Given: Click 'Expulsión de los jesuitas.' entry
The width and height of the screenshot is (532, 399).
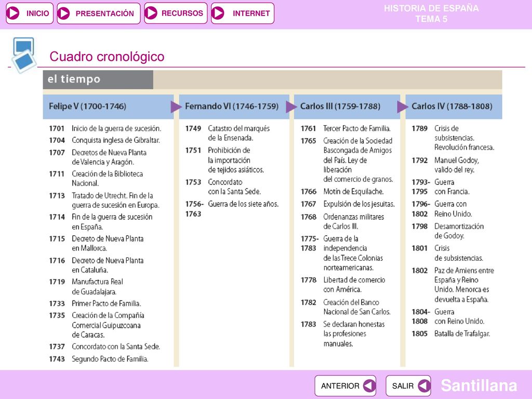Looking at the screenshot, I should [x=359, y=204].
